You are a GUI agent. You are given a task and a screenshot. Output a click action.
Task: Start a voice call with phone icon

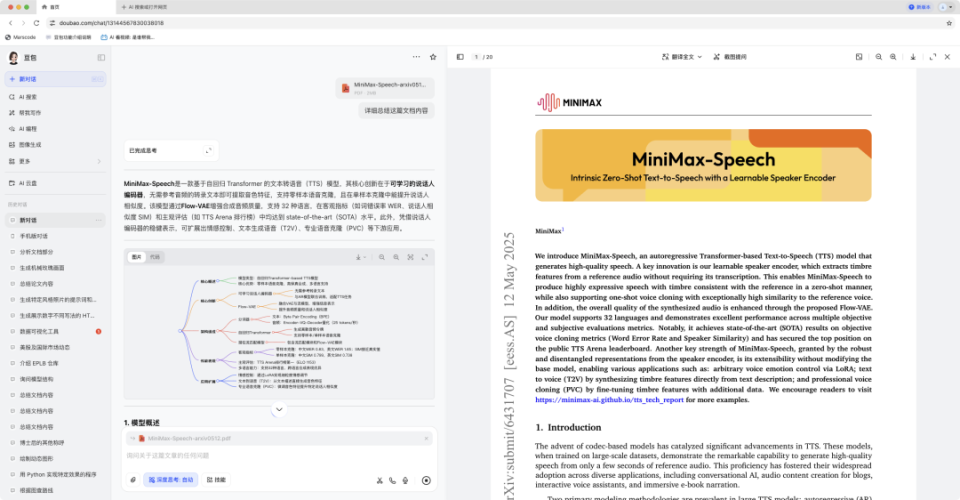392,480
